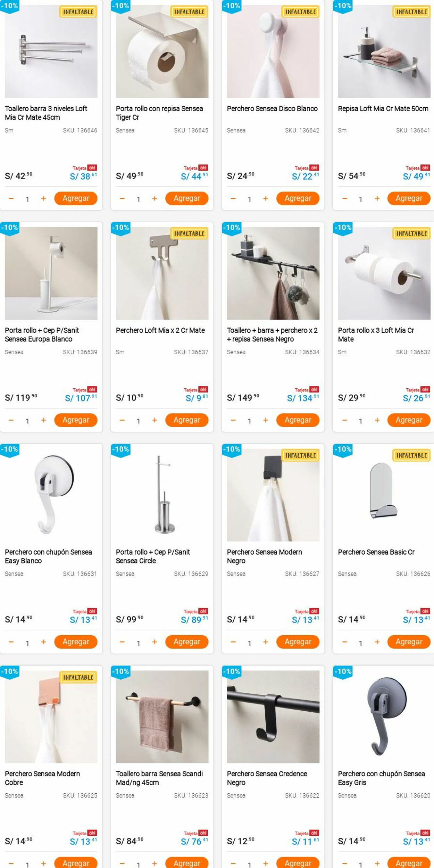Open Perchero Sensea Credence Negro product title
Screen dimensions: 434x868
[267, 778]
